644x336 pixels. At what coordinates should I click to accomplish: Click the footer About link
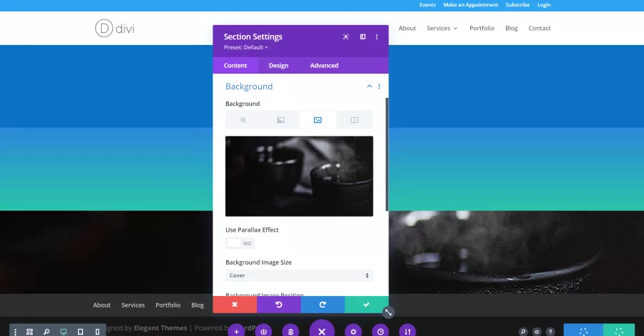102,305
